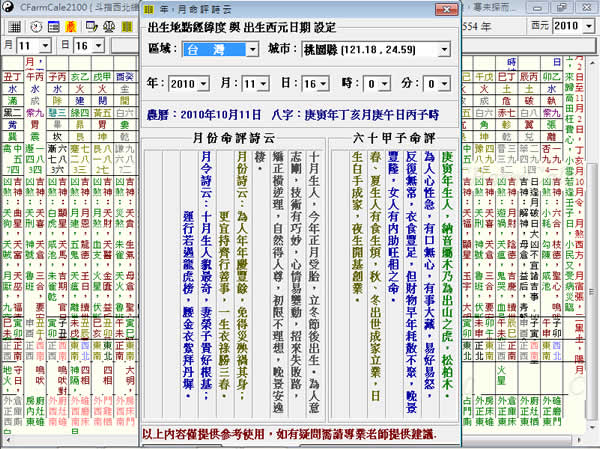The width and height of the screenshot is (600, 449).
Task: Click the 丑丁 cell in main calendar
Action: pos(12,77)
